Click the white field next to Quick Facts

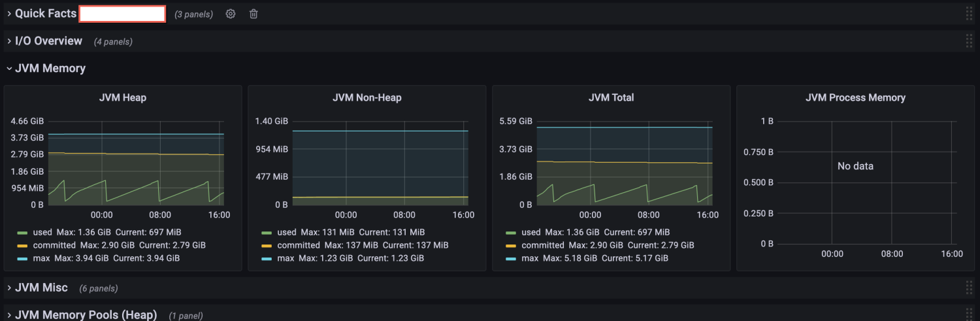(x=122, y=14)
